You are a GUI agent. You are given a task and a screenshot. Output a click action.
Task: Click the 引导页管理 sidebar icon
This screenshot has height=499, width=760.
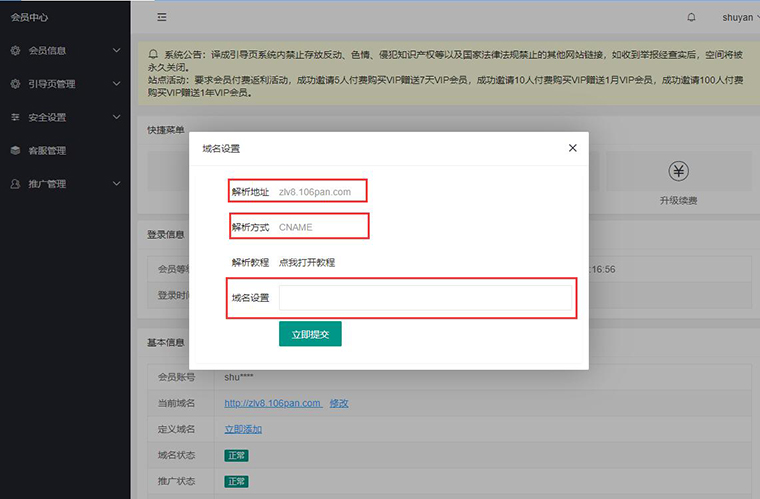[x=15, y=84]
